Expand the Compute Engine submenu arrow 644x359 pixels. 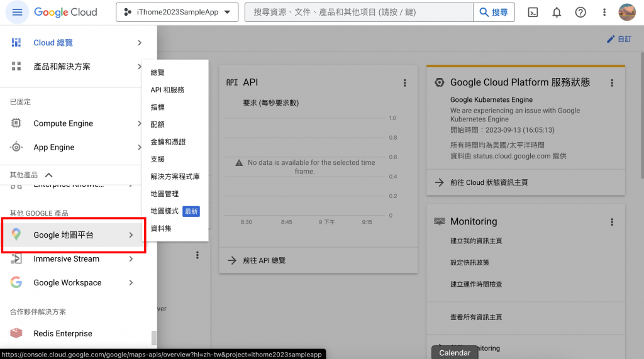[x=140, y=123]
